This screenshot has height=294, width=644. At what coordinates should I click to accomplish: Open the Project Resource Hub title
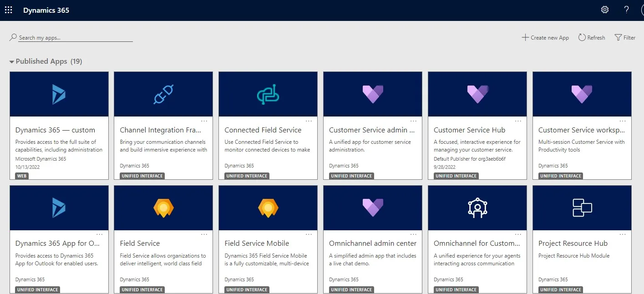coord(573,243)
